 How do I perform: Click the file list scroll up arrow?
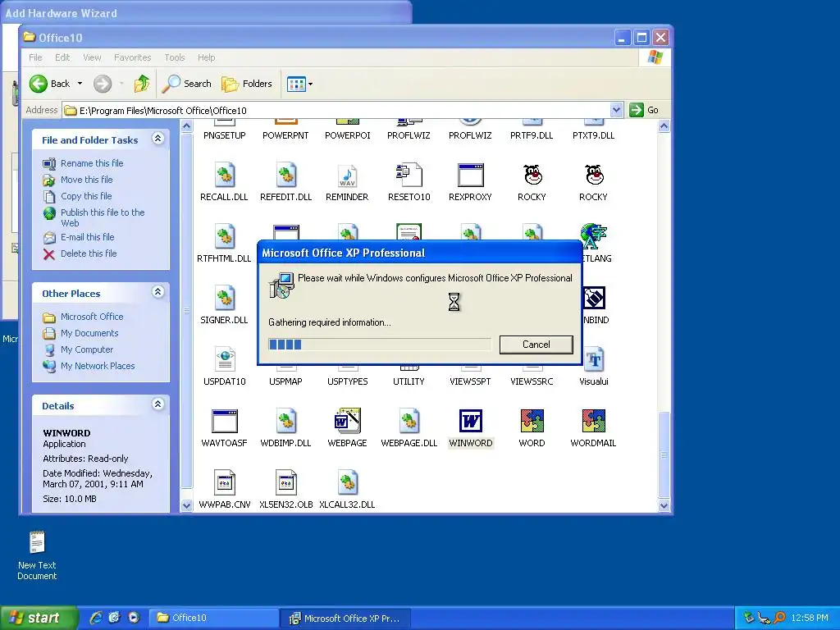click(x=664, y=126)
